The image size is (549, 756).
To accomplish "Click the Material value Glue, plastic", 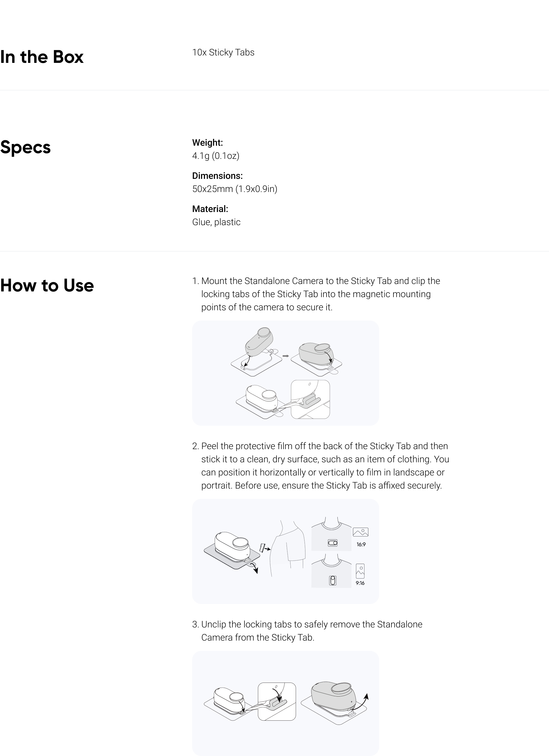I will 216,222.
